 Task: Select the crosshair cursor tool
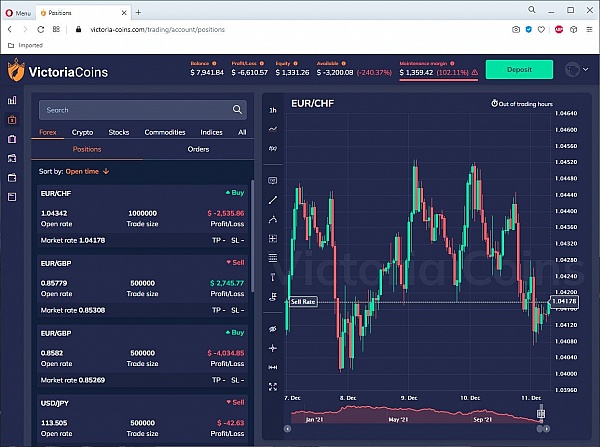click(273, 348)
